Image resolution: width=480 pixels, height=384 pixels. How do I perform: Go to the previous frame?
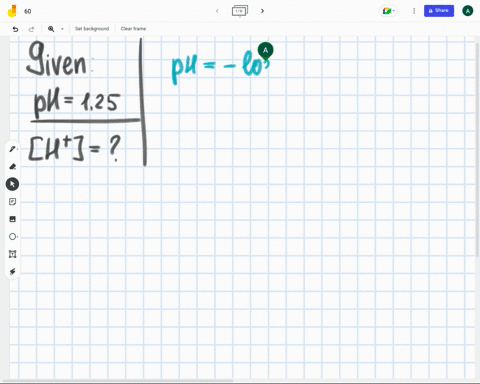[x=217, y=11]
